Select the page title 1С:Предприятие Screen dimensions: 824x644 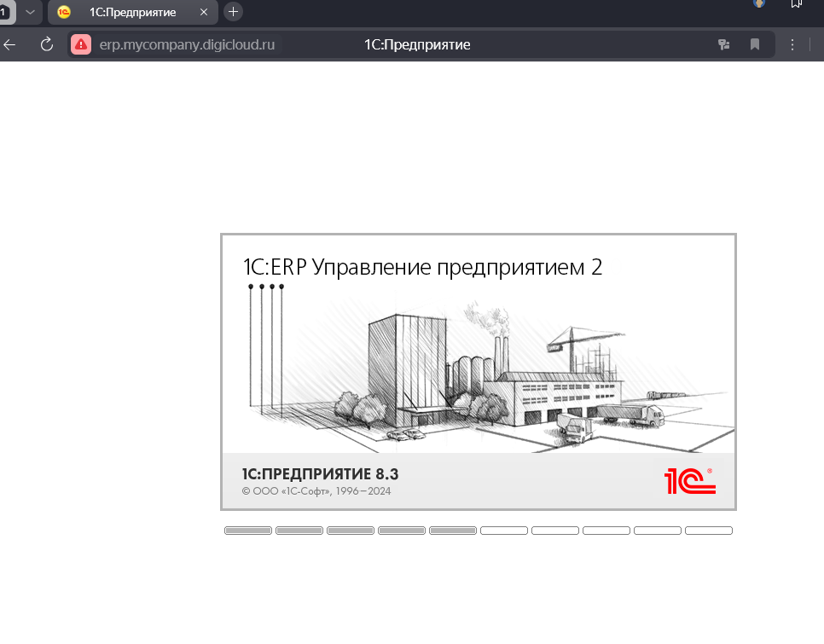click(x=417, y=44)
